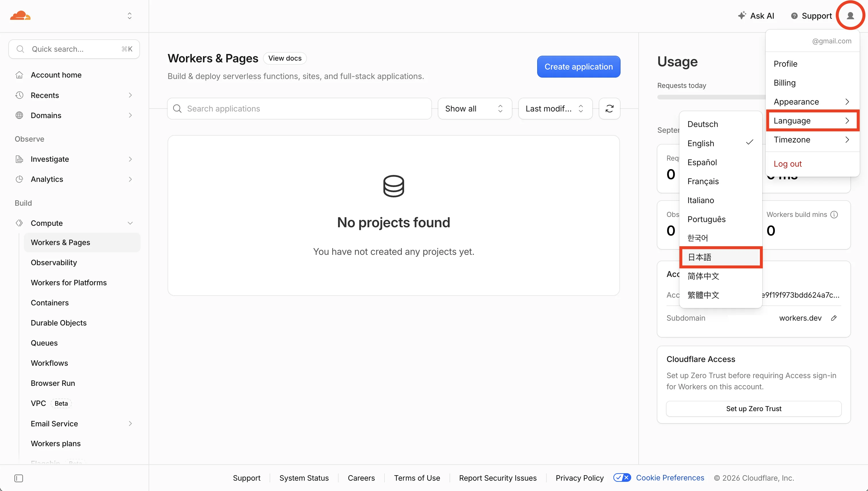The height and width of the screenshot is (491, 868).
Task: Toggle the sidebar collapse icon
Action: pos(19,478)
